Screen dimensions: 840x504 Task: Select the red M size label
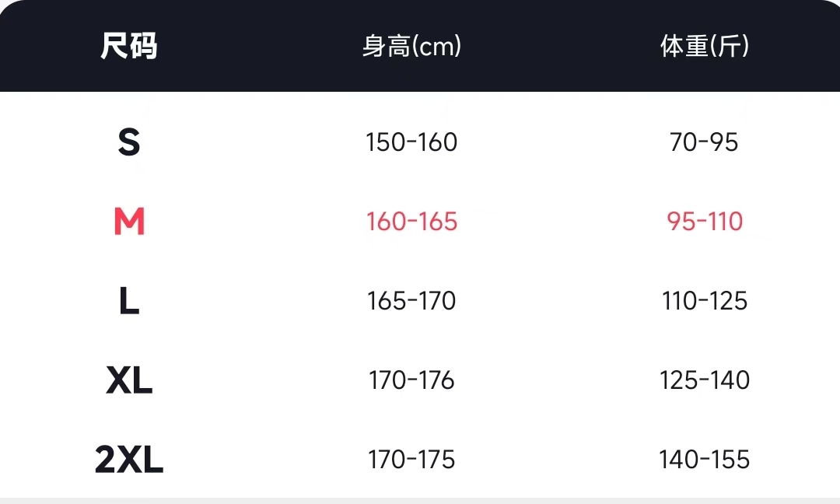click(129, 222)
